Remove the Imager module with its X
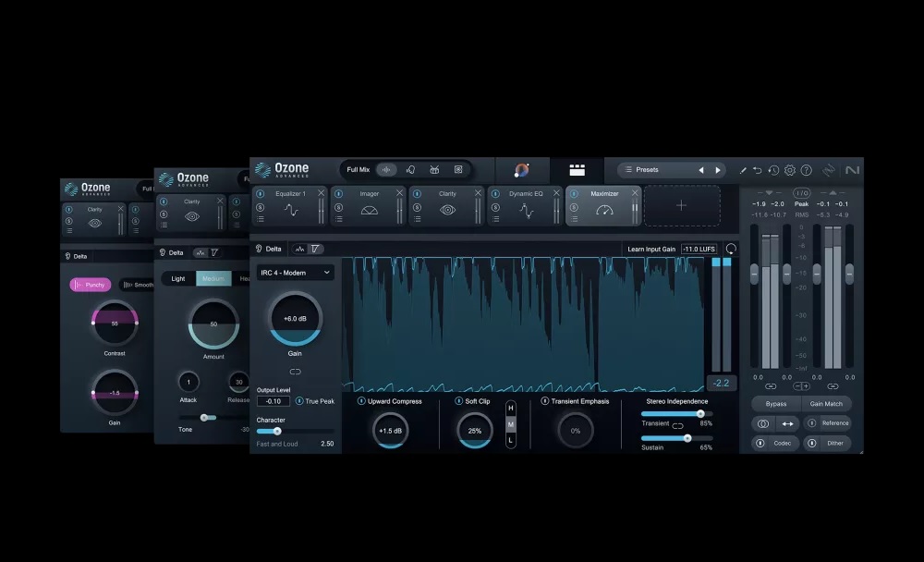924x562 pixels. point(399,193)
